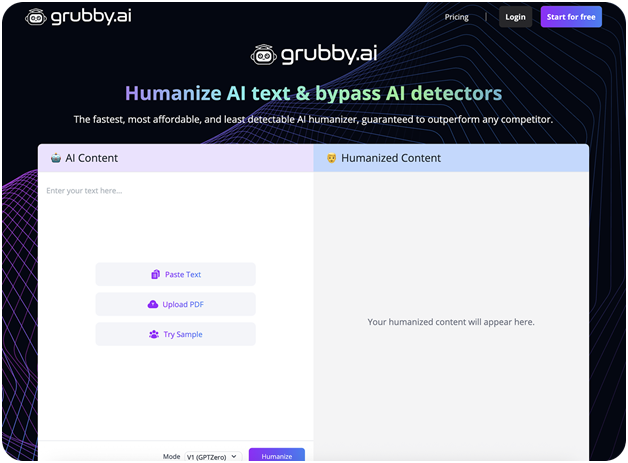The height and width of the screenshot is (463, 628).
Task: Open the Pricing page from the header
Action: (x=456, y=17)
